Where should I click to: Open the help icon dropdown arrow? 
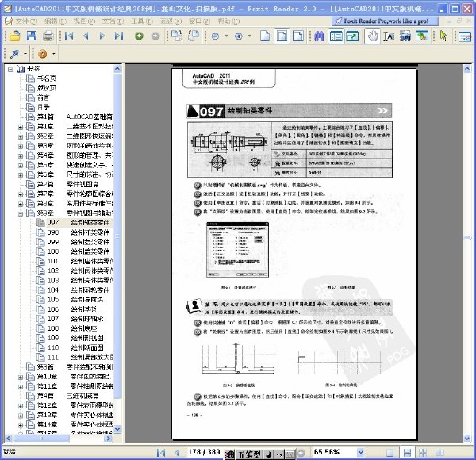[53, 54]
